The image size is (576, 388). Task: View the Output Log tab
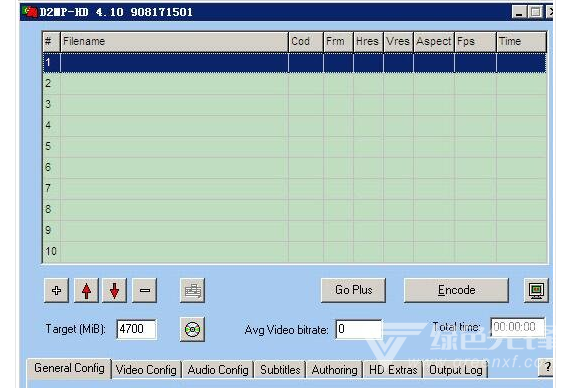[456, 370]
